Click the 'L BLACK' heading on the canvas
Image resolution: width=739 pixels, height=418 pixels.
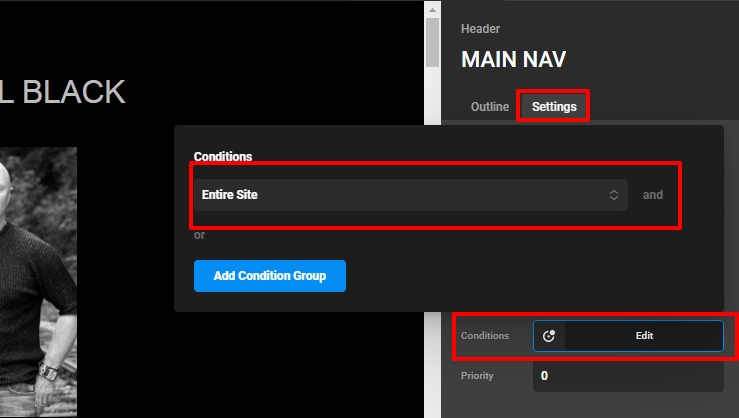[x=62, y=92]
